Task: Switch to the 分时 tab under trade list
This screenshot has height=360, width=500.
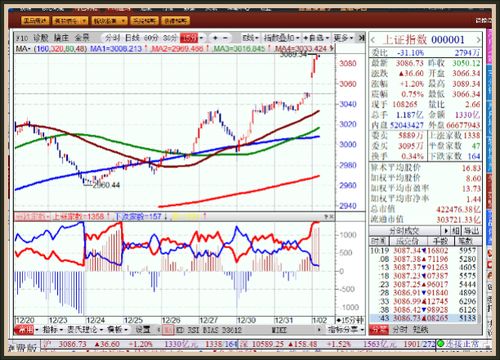Action: click(399, 330)
